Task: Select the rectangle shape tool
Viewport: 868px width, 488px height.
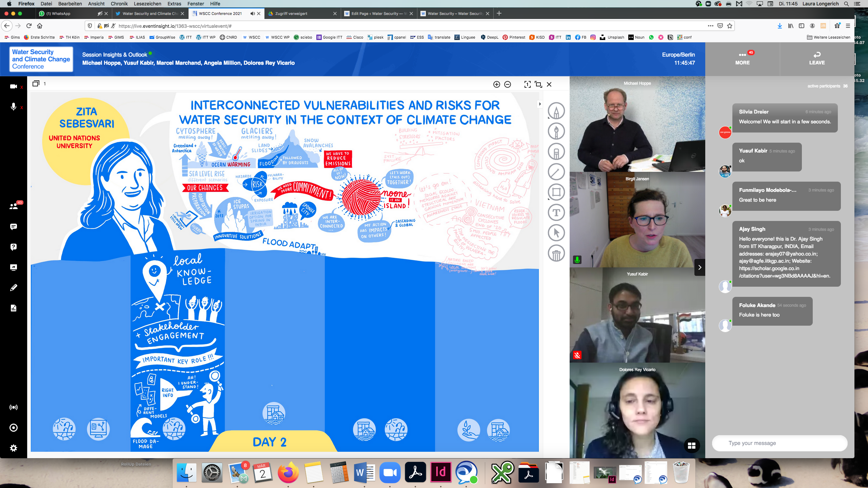Action: 556,192
